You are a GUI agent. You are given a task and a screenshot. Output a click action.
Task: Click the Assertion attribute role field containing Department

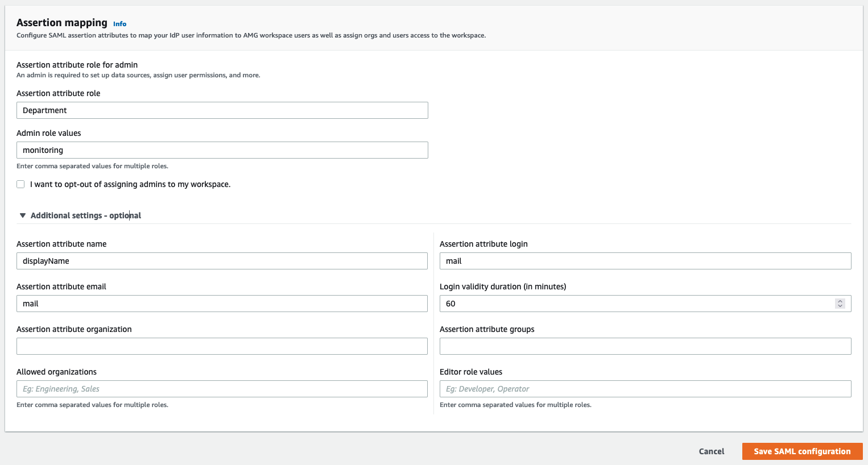pos(222,110)
